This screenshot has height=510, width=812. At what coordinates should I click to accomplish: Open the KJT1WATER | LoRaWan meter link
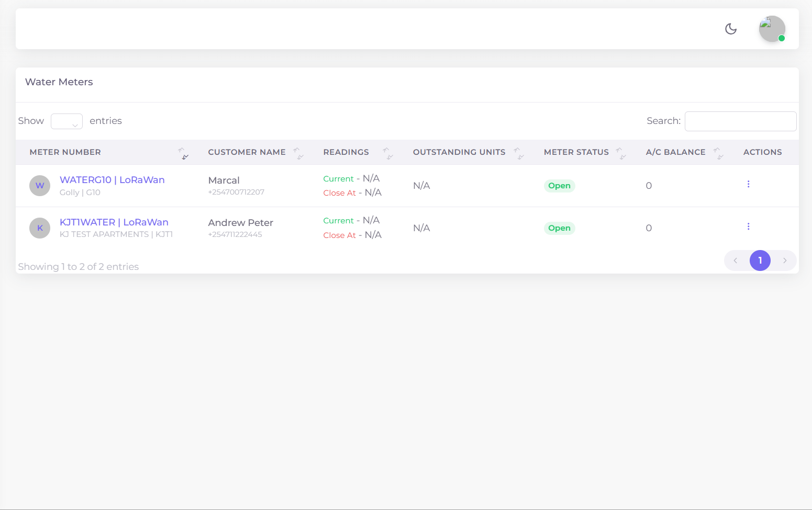(114, 222)
